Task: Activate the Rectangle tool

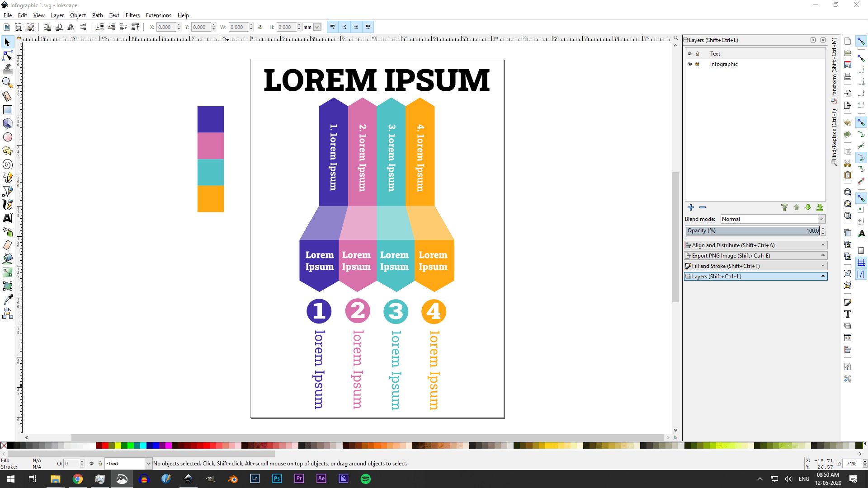Action: coord(7,109)
